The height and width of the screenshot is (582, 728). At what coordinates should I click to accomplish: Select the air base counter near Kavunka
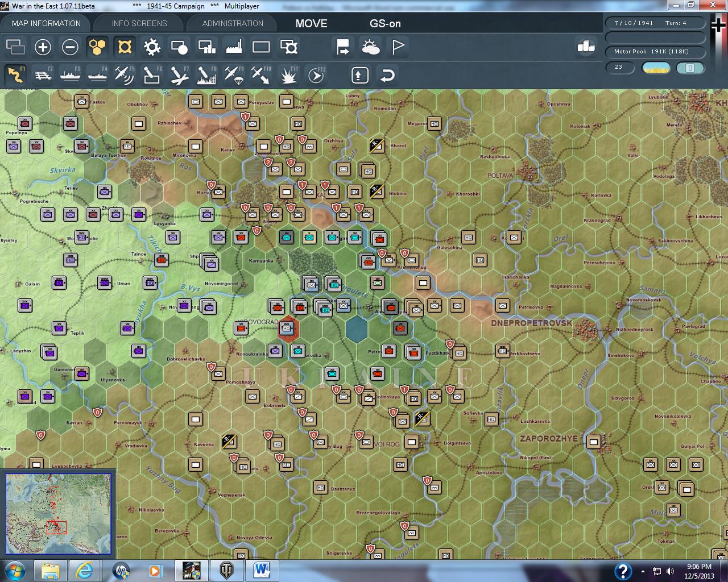pyautogui.click(x=229, y=441)
